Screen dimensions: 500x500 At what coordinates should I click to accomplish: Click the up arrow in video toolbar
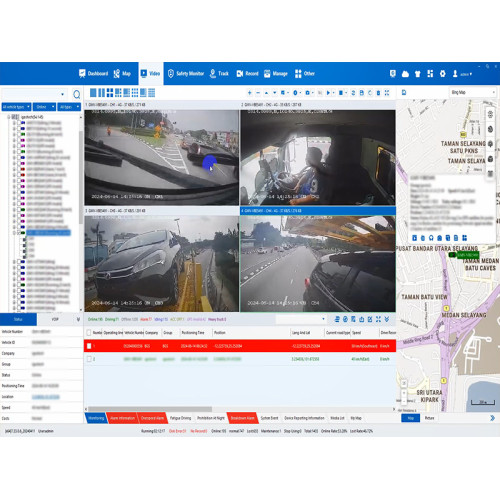point(266,93)
